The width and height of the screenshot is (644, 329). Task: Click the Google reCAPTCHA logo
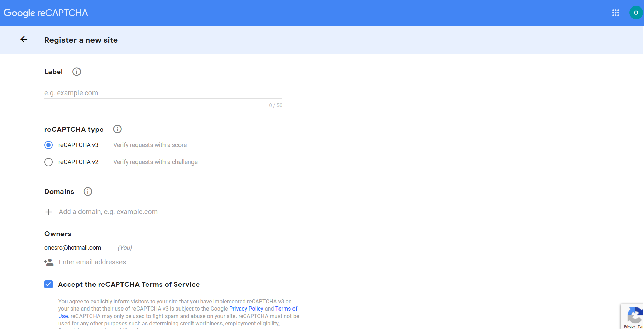click(46, 13)
